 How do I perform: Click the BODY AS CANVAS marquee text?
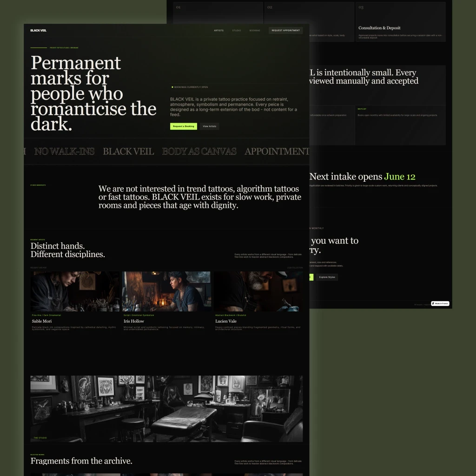199,151
